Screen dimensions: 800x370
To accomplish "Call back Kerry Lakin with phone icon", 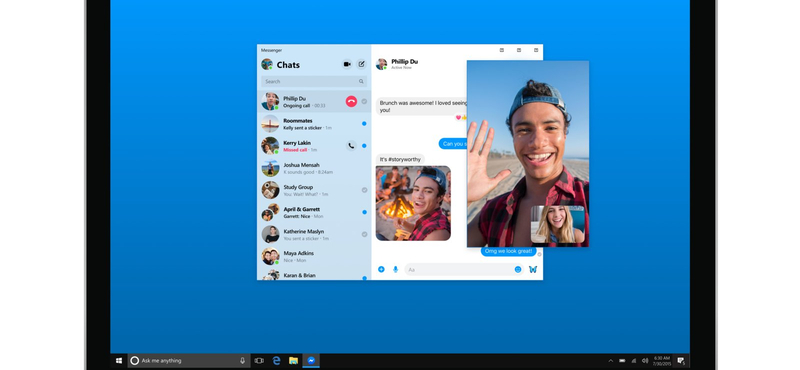I will 351,145.
